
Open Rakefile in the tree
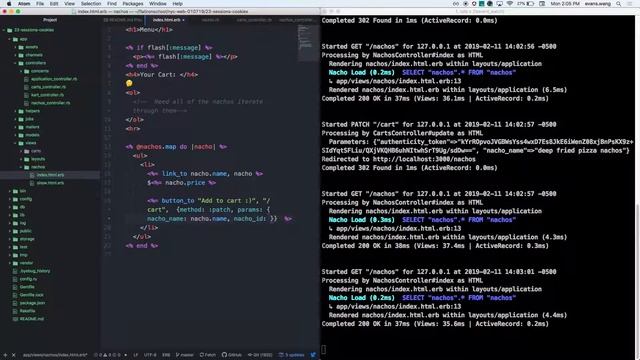(x=27, y=311)
